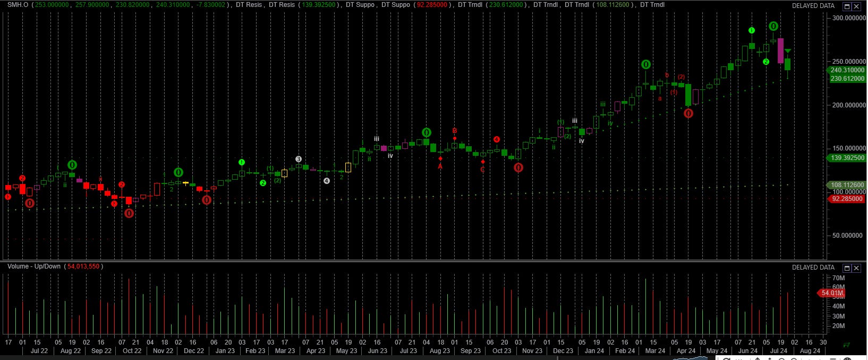Click the 108.112600 trendline axis label

[x=847, y=185]
